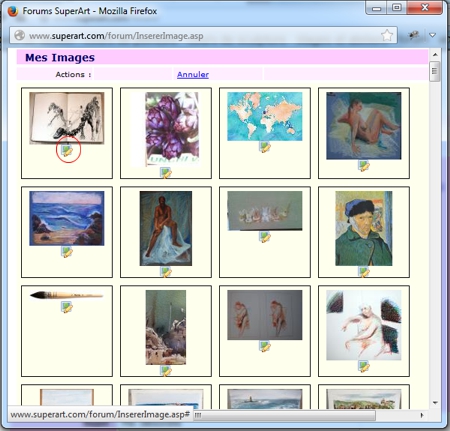Click insert icon under two red sketches
Viewport: 450px width, 431px height.
265,346
